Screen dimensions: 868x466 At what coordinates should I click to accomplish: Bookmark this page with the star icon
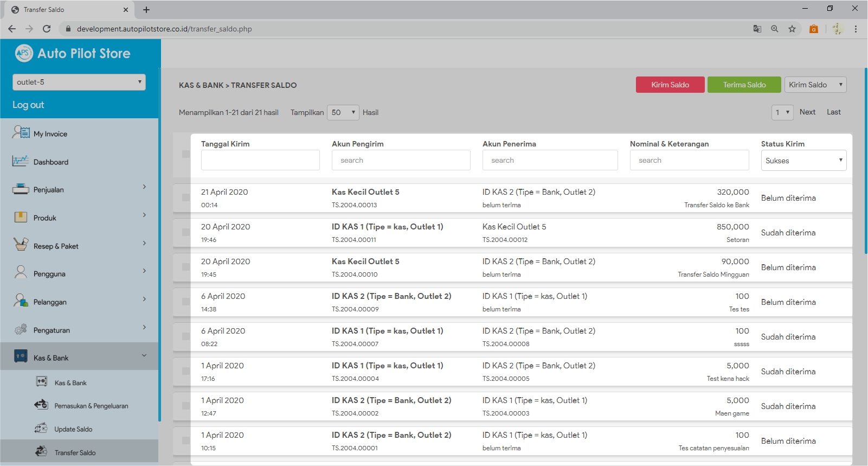point(792,29)
